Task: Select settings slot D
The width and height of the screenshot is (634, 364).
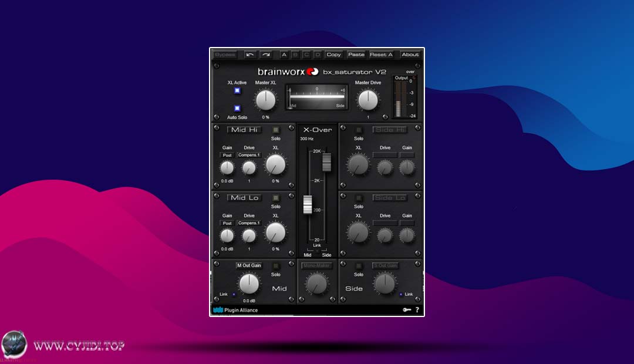Action: [318, 55]
